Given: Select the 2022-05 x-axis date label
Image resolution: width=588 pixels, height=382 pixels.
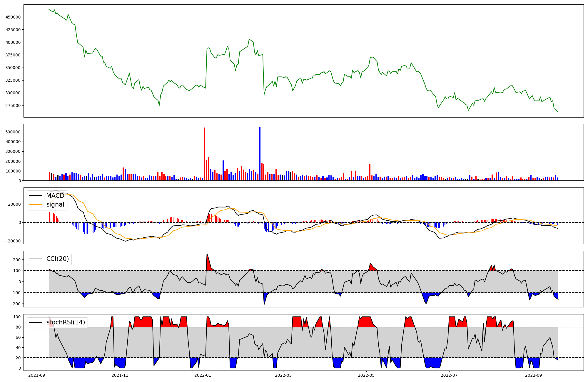Looking at the screenshot, I should pos(366,375).
